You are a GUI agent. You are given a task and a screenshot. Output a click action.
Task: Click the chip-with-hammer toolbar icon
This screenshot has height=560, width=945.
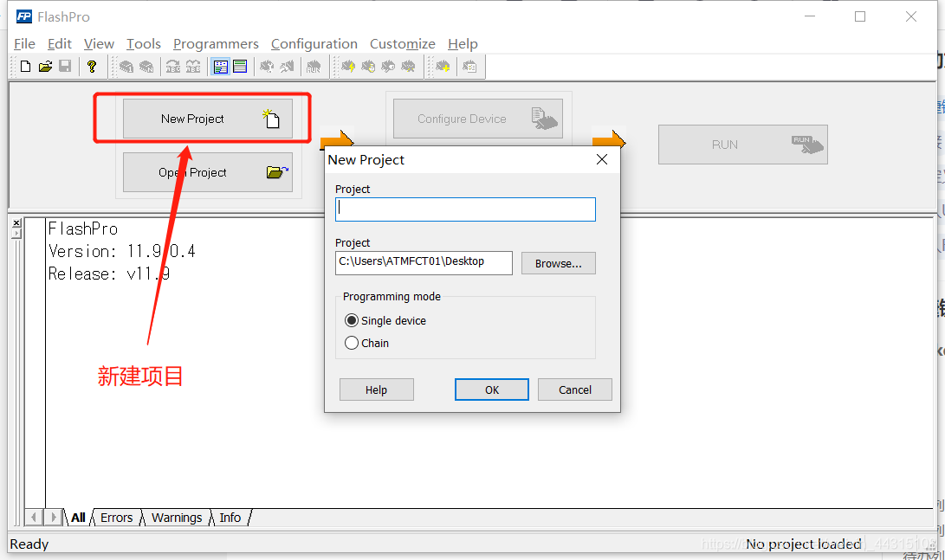[x=287, y=67]
